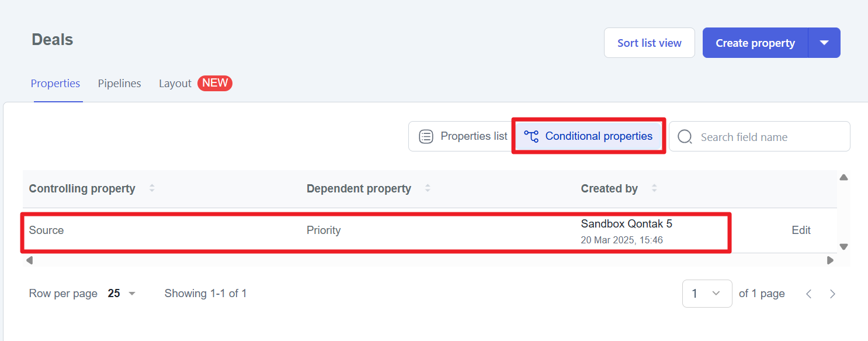The height and width of the screenshot is (341, 868).
Task: Select the Conditional properties branch icon
Action: click(530, 136)
